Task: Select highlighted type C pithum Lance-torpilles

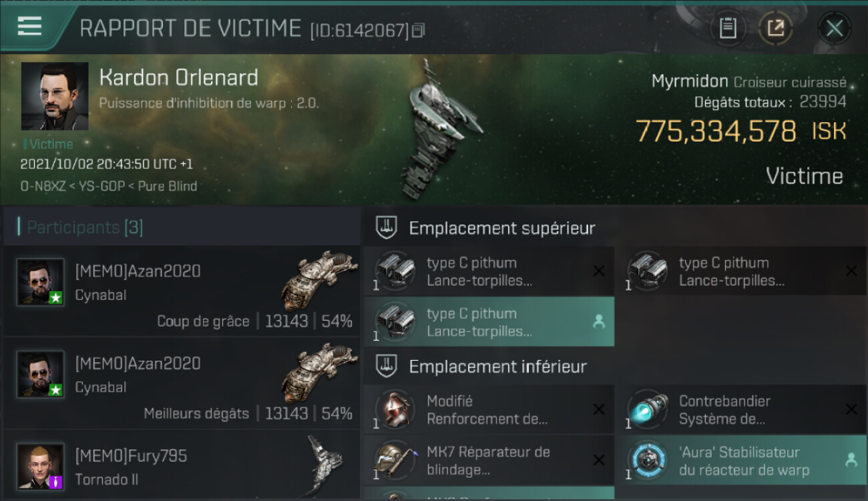Action: click(489, 322)
